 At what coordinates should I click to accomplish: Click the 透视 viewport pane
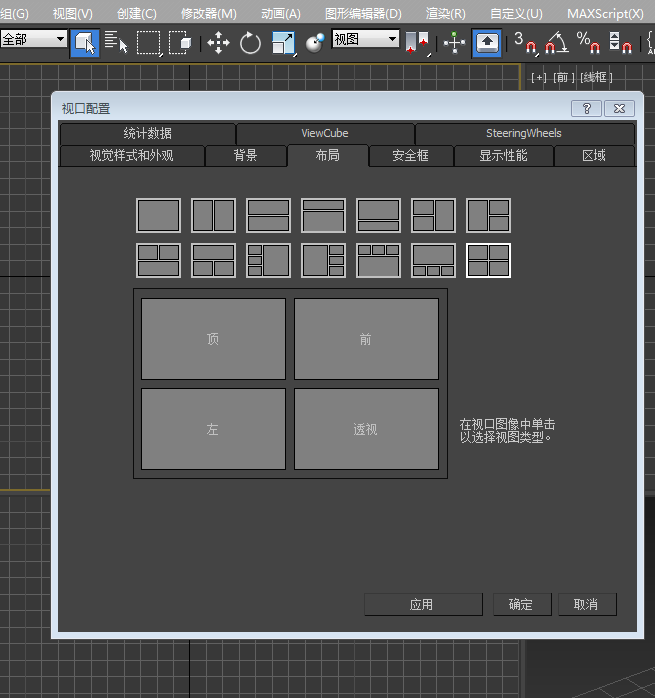(x=366, y=429)
